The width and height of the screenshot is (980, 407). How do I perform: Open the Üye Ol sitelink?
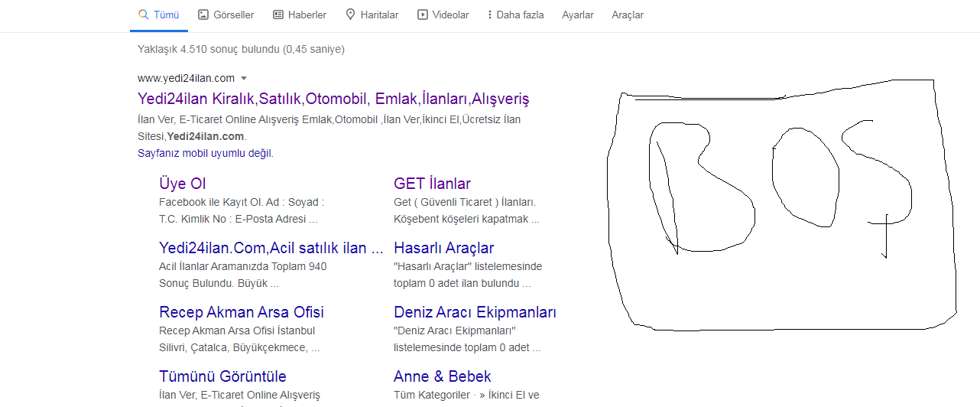tap(183, 184)
